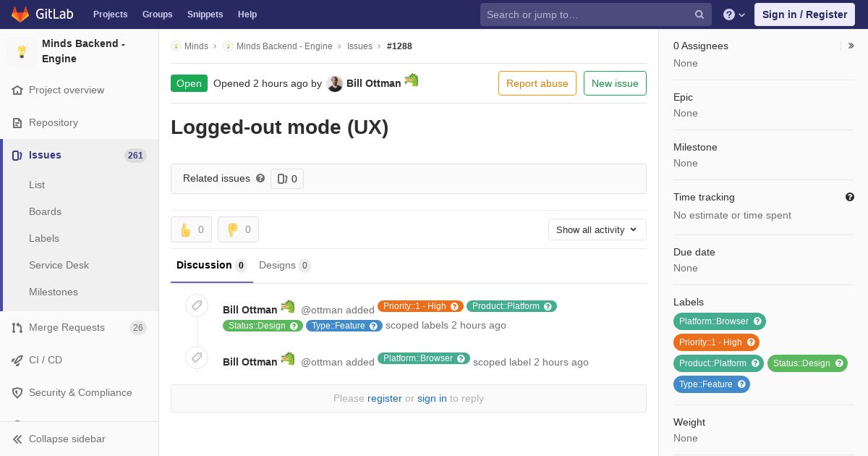The image size is (868, 456).
Task: Open the Labels sidebar item
Action: (x=44, y=239)
